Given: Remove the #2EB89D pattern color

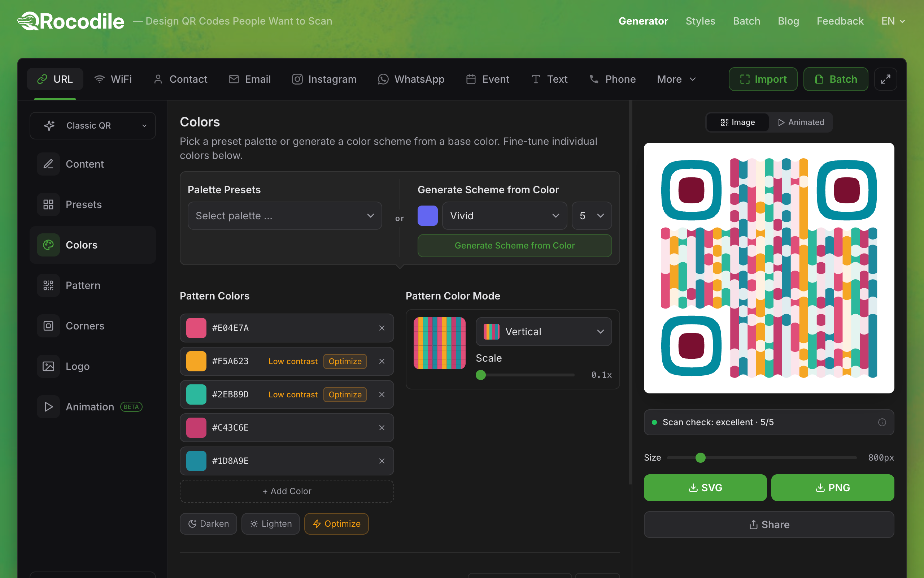Looking at the screenshot, I should pyautogui.click(x=382, y=394).
